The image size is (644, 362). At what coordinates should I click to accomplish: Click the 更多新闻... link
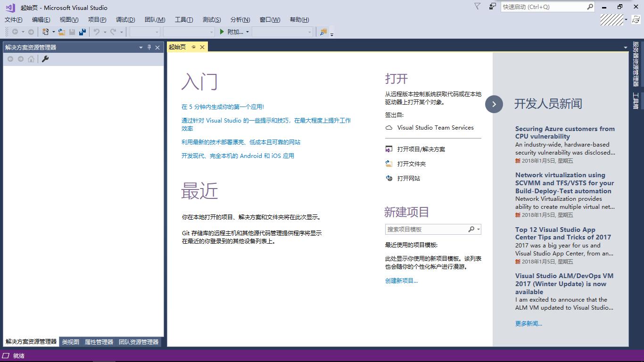pyautogui.click(x=528, y=324)
